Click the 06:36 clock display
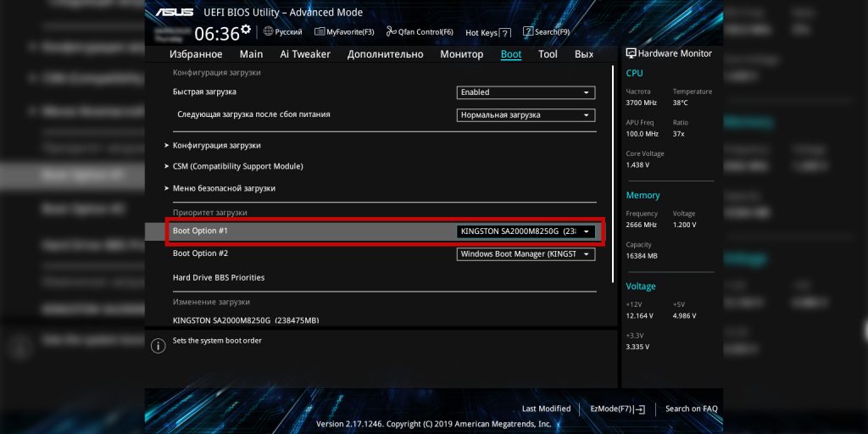 pyautogui.click(x=216, y=34)
